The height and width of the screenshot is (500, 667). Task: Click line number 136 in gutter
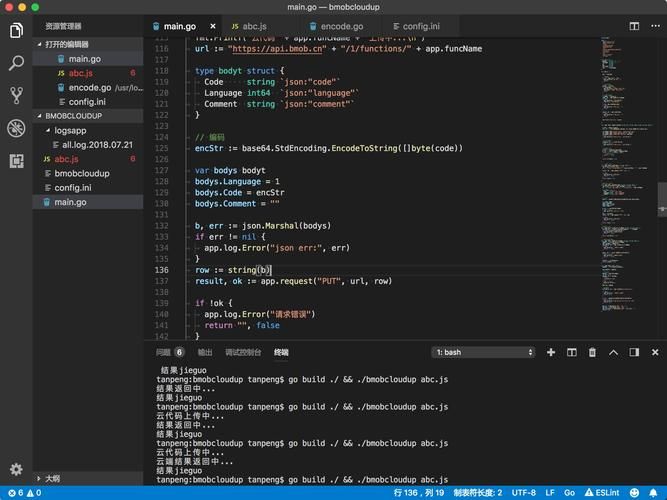162,270
